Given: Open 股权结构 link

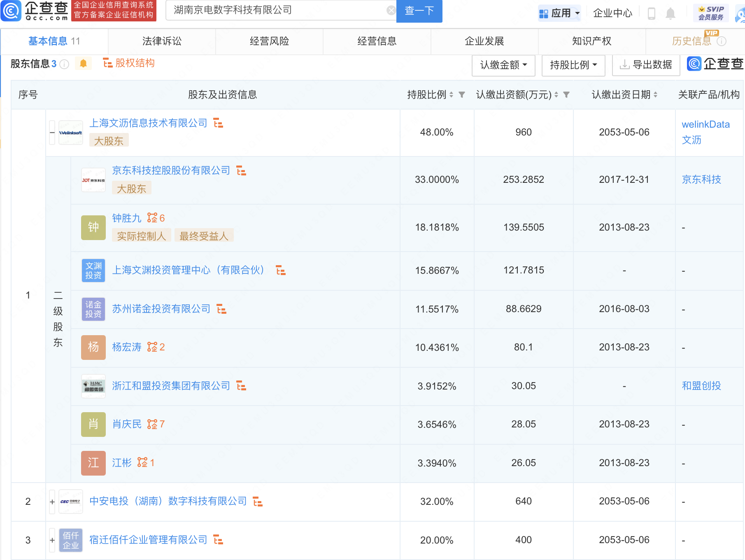Looking at the screenshot, I should click(128, 63).
